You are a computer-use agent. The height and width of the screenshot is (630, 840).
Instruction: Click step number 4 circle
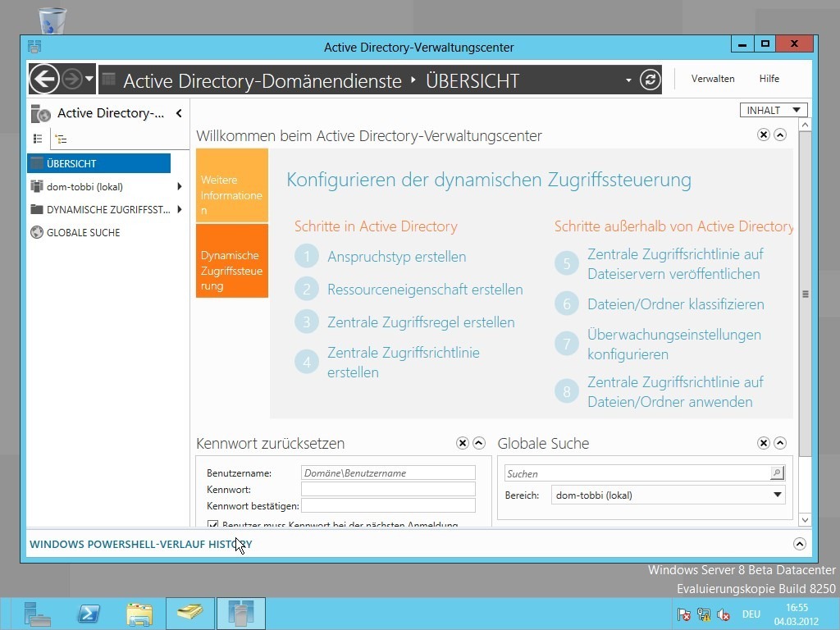coord(307,363)
